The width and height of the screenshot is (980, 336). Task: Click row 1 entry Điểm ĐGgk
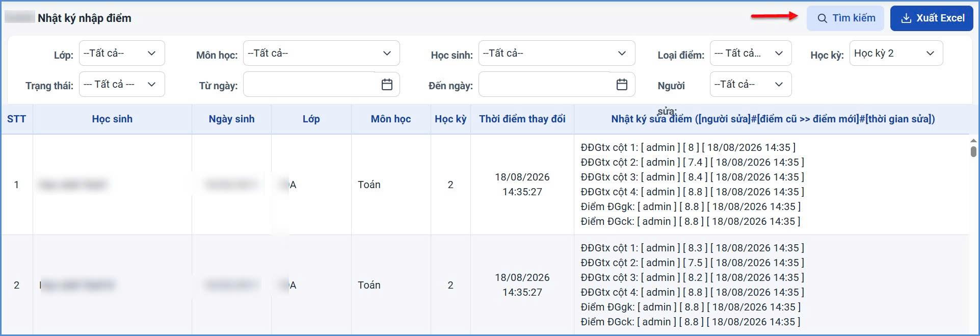[x=691, y=207]
